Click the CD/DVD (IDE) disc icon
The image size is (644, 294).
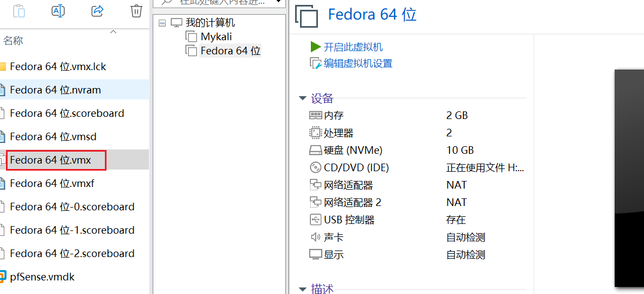315,167
